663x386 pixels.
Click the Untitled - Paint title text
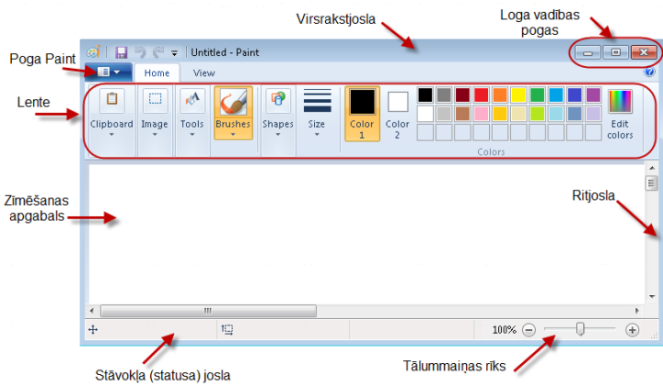(x=225, y=52)
